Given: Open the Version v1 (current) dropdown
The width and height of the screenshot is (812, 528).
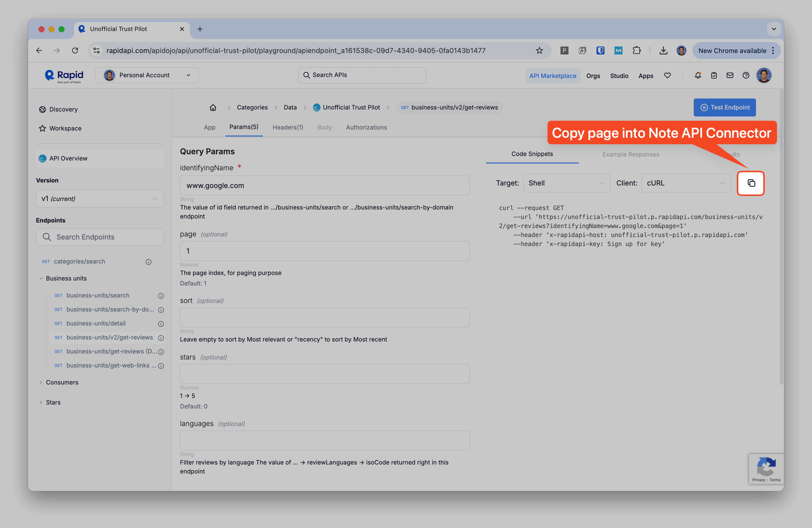Looking at the screenshot, I should 99,198.
